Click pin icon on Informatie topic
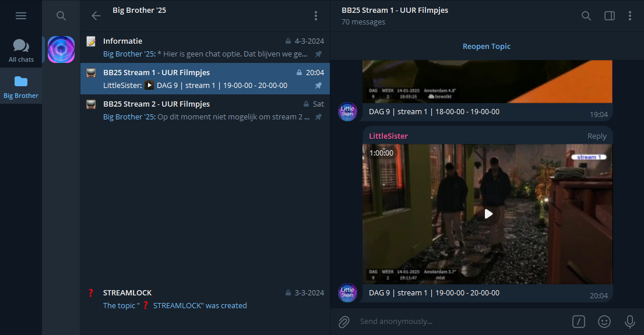Viewport: 644px width, 335px height. (318, 54)
